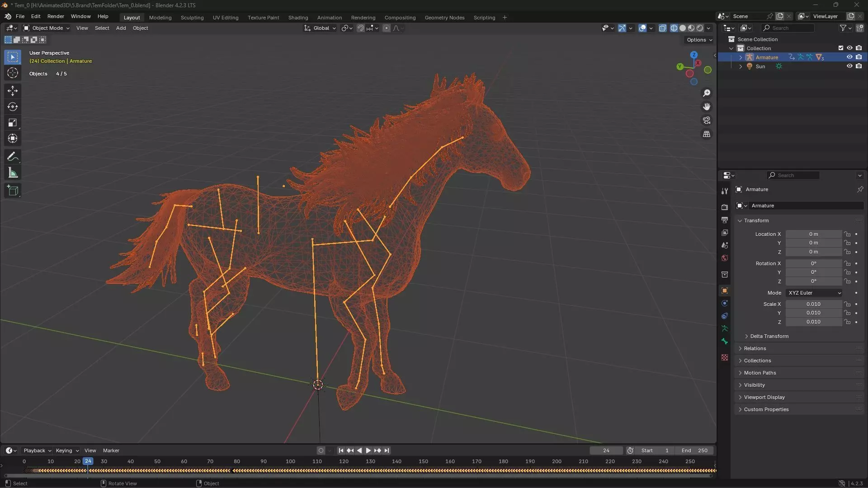Click the Zoom view icon in viewport
Image resolution: width=868 pixels, height=488 pixels.
pyautogui.click(x=707, y=93)
